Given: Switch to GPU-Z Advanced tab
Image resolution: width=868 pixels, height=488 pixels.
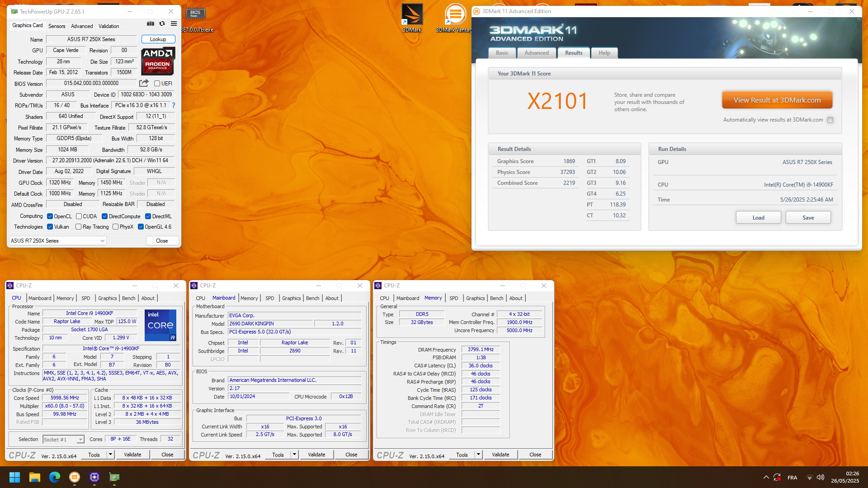Looking at the screenshot, I should [x=82, y=26].
